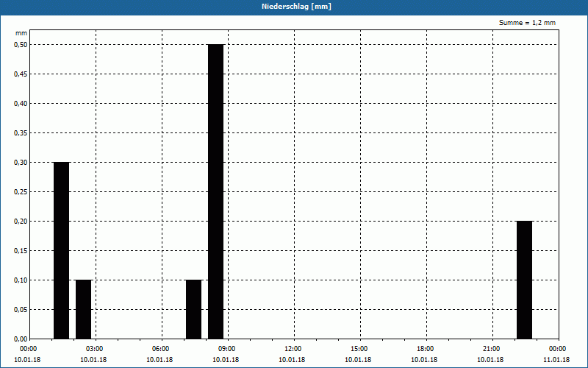588x368 pixels.
Task: Click the 21:00 time axis label
Action: 492,349
